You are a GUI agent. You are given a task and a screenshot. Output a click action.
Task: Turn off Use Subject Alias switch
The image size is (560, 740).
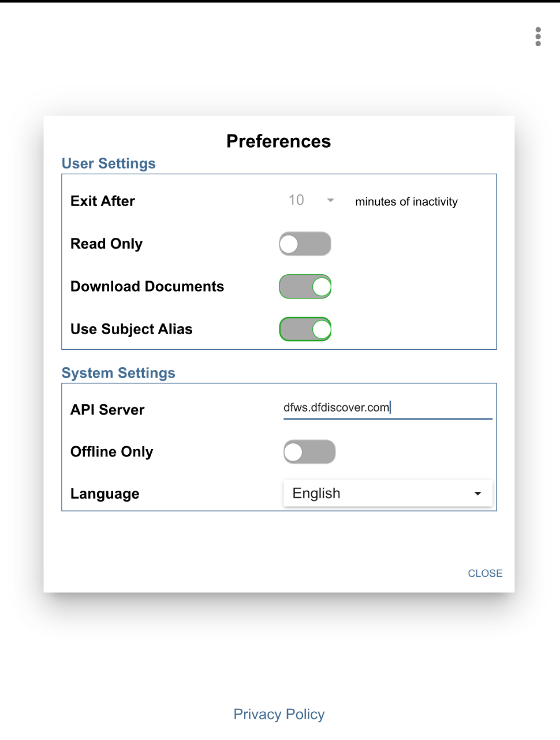305,329
